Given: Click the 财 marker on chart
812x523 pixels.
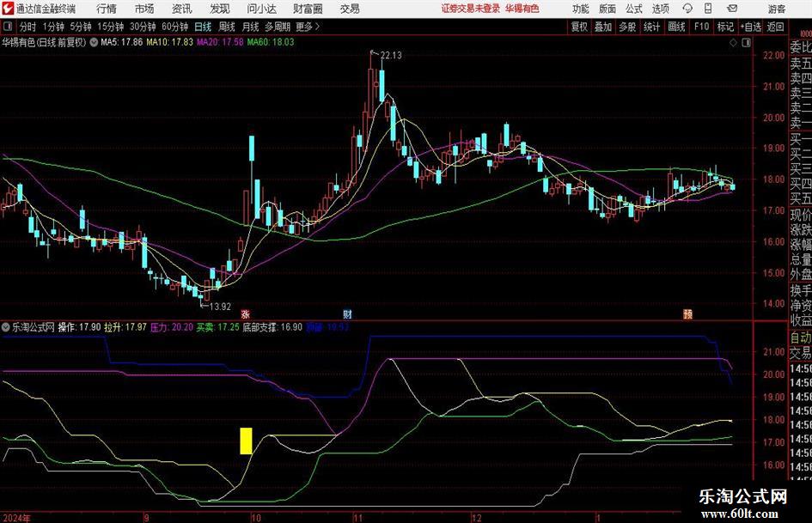Looking at the screenshot, I should 347,313.
